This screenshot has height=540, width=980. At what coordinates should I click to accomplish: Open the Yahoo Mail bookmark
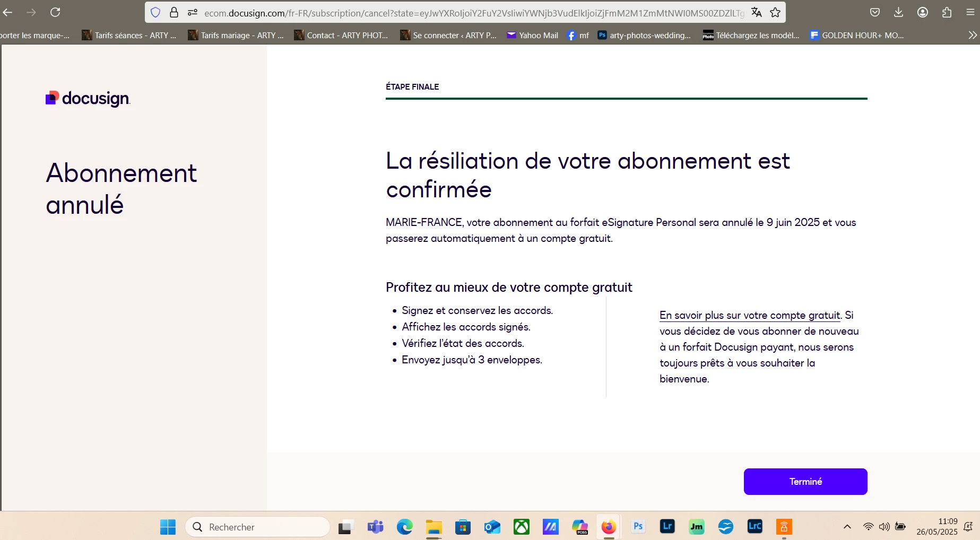[x=532, y=35]
